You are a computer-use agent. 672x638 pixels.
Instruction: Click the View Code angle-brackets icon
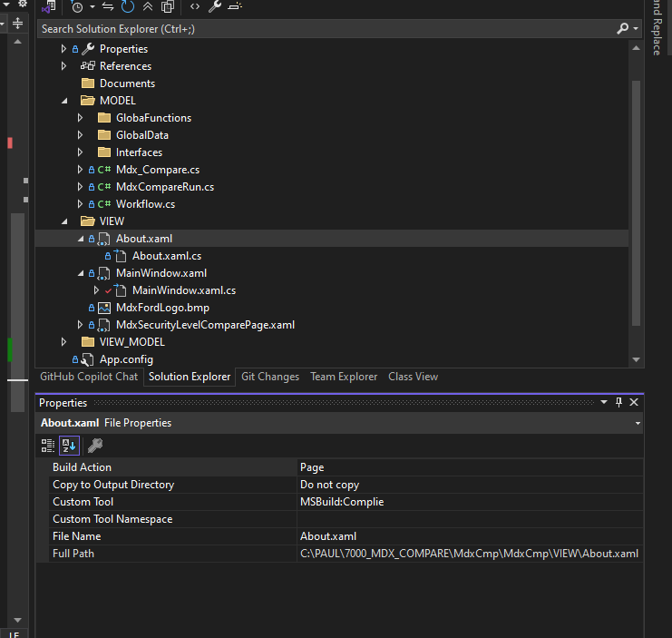pos(195,6)
